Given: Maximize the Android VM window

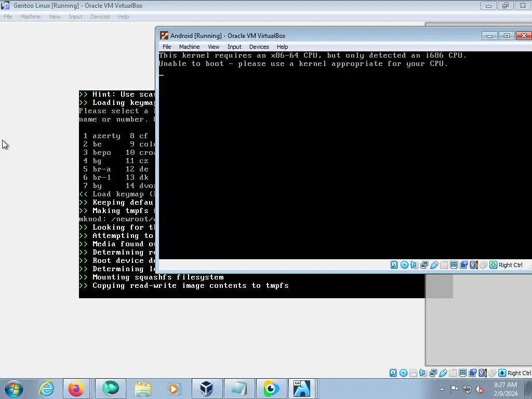Looking at the screenshot, I should (x=507, y=36).
